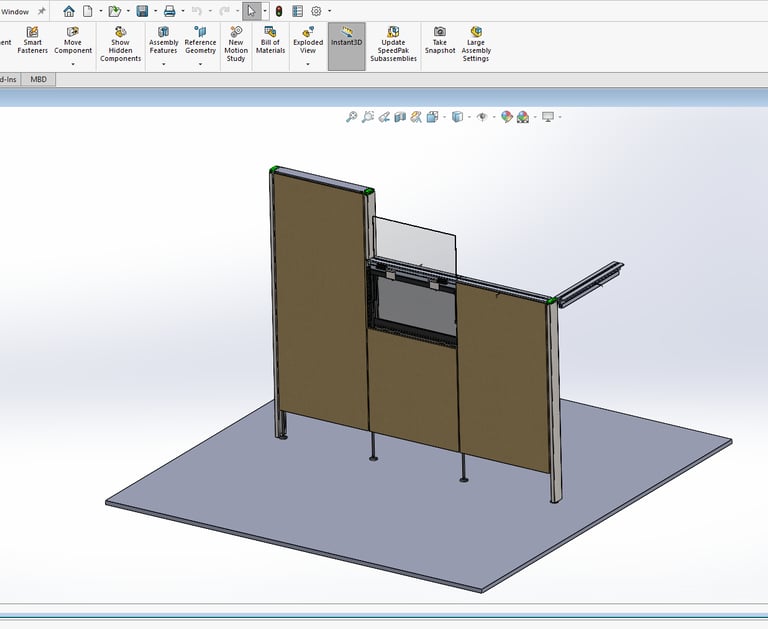Switch to the MBD tab
Screen dimensions: 768x629
point(39,79)
